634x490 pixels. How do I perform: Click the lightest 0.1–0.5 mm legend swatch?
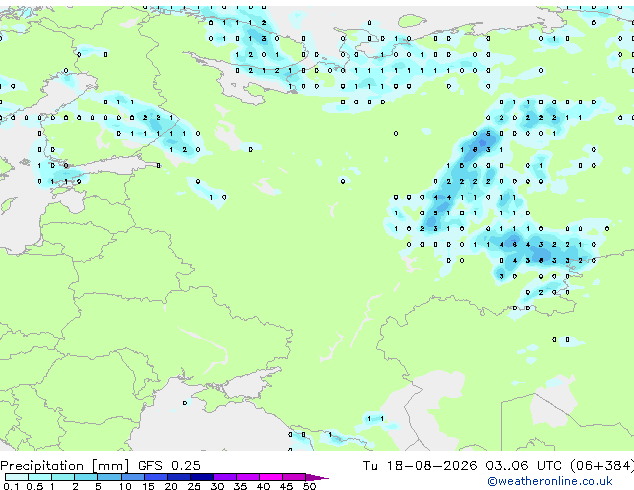tap(17, 477)
